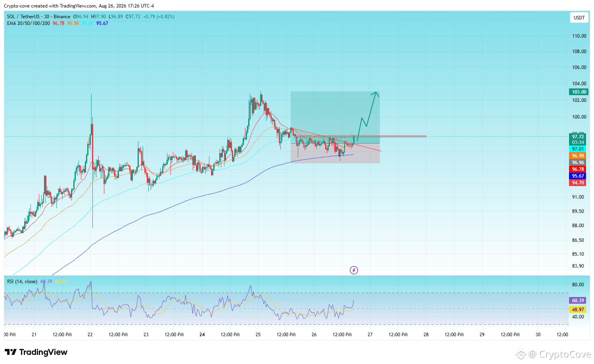Click the cyan 97.01 price scale tag
The width and height of the screenshot is (594, 364).
point(578,149)
